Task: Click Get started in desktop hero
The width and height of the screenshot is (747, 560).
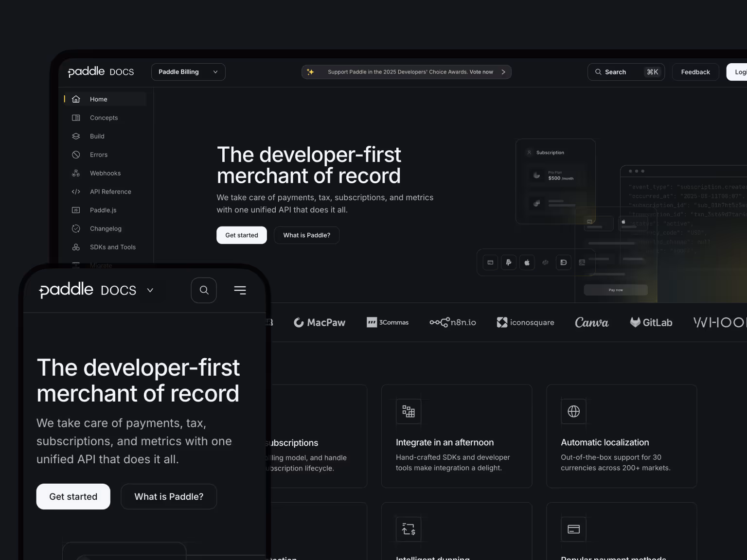Action: pos(242,235)
